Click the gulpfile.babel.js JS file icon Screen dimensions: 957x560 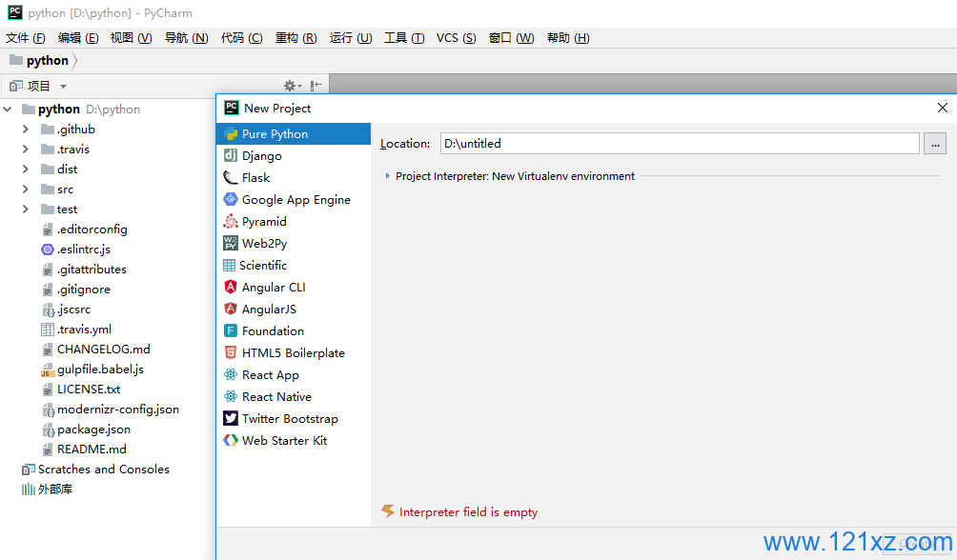click(x=48, y=370)
